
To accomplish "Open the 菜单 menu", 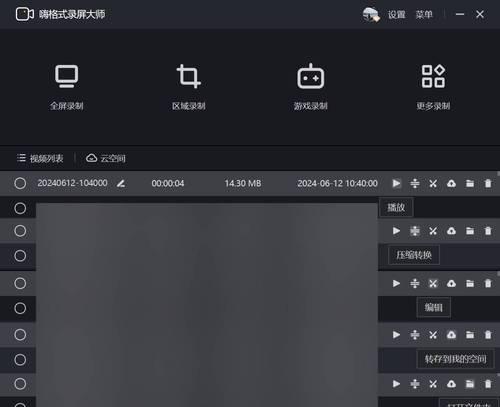I will point(424,14).
